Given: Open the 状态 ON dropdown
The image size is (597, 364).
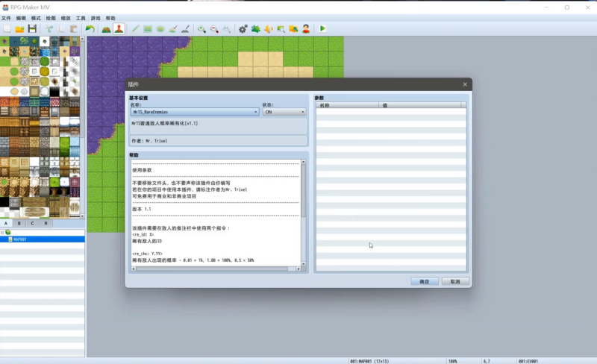Looking at the screenshot, I should (x=284, y=112).
